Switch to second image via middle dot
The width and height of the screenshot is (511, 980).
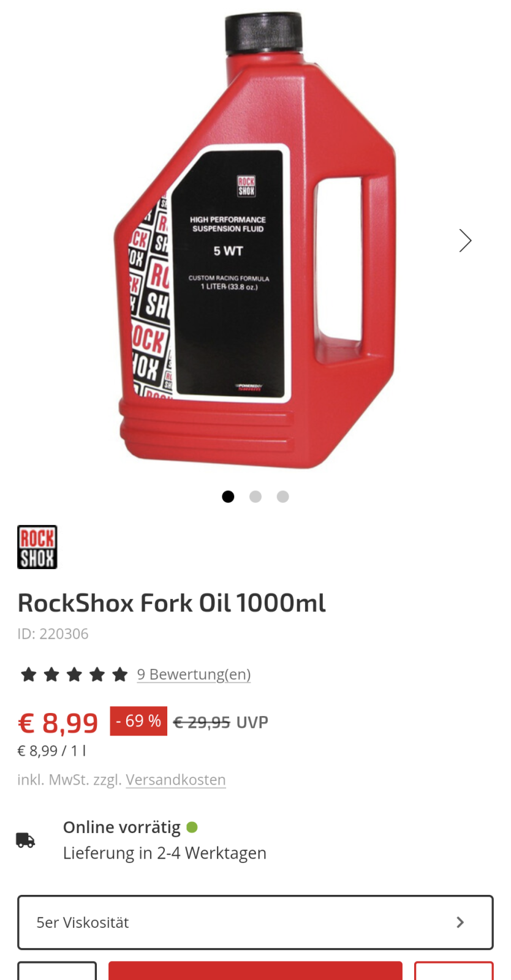click(255, 497)
